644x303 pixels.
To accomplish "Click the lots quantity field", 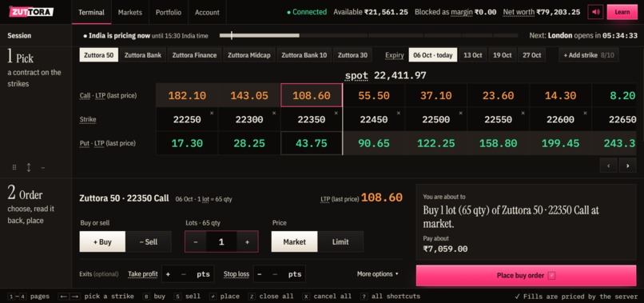I will 221,241.
